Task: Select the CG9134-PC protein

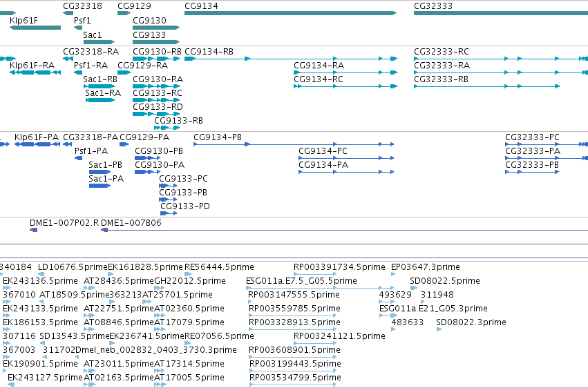Action: (x=346, y=158)
